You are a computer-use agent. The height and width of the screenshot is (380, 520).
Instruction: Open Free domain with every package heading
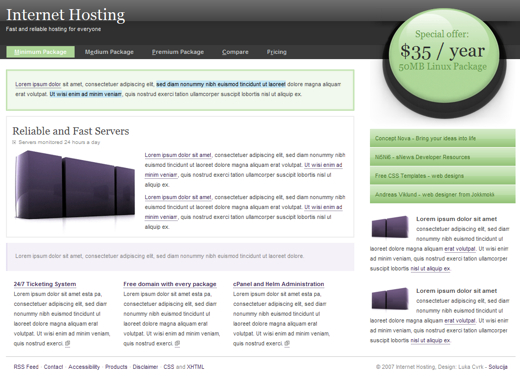170,284
